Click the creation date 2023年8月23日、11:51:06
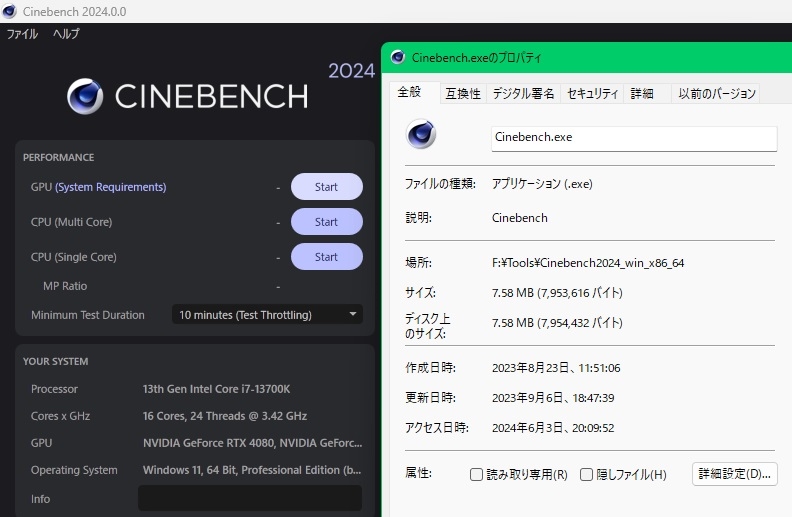This screenshot has height=517, width=792. tap(556, 368)
